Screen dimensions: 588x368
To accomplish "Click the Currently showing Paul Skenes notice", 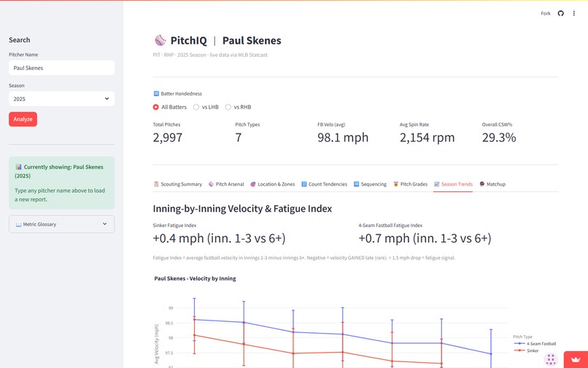I will [61, 183].
